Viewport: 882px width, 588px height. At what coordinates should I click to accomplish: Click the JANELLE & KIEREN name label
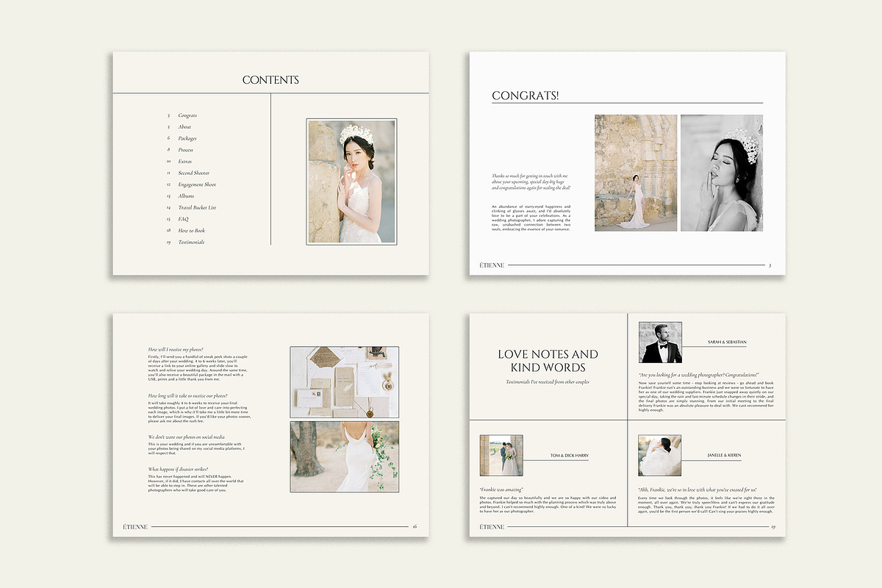point(724,456)
